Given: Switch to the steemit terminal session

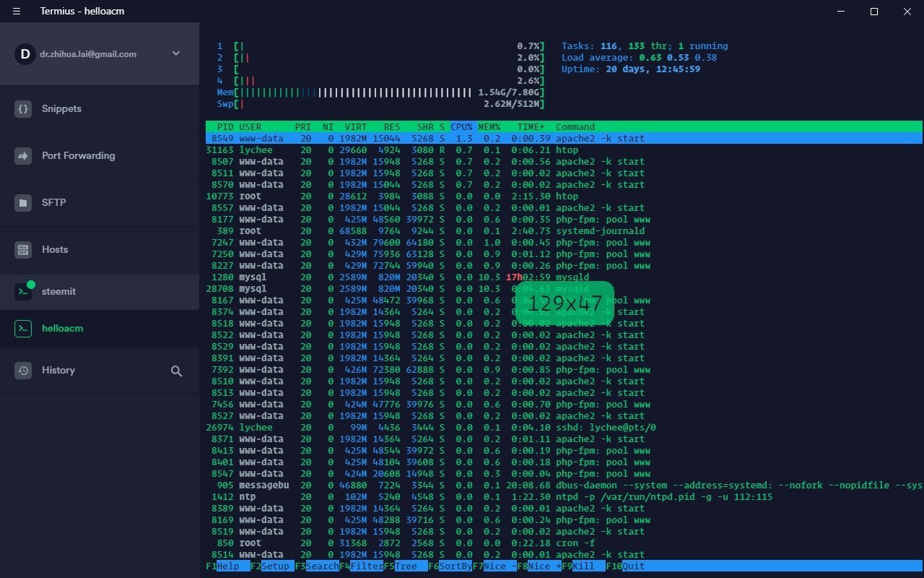Looking at the screenshot, I should (59, 291).
